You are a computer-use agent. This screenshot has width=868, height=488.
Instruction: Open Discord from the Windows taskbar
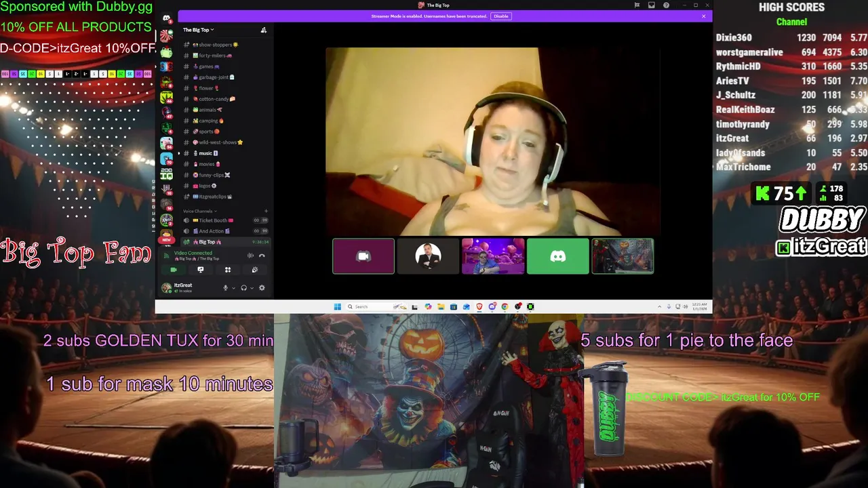(492, 306)
